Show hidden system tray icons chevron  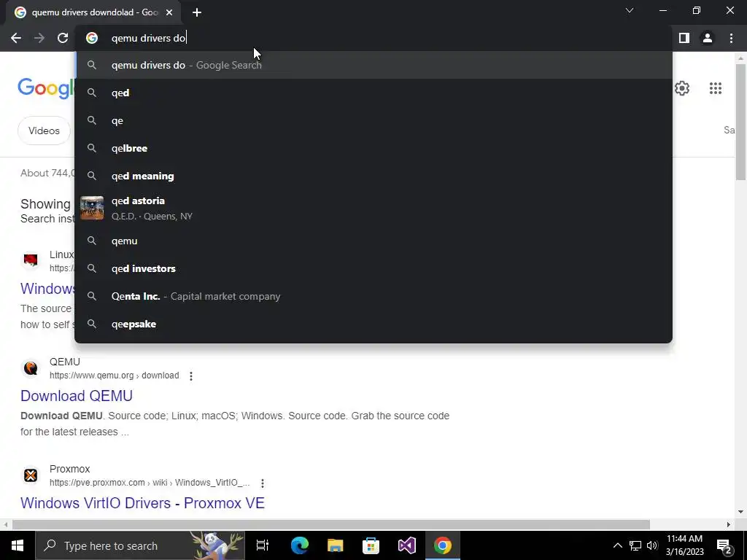pyautogui.click(x=617, y=545)
